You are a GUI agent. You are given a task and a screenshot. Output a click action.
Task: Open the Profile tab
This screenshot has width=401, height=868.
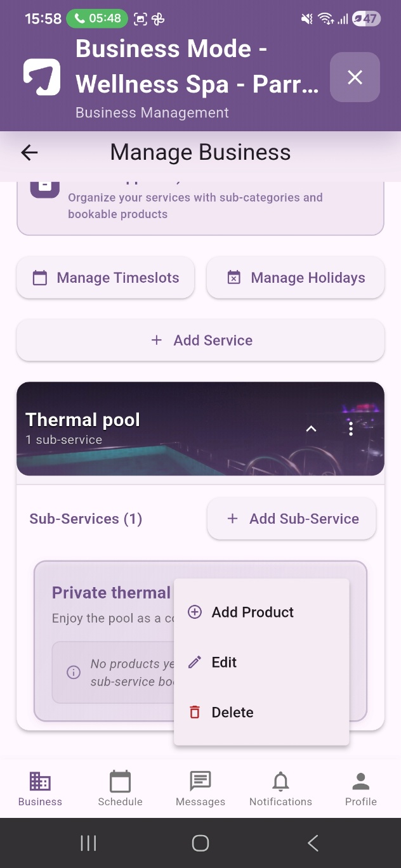click(361, 788)
